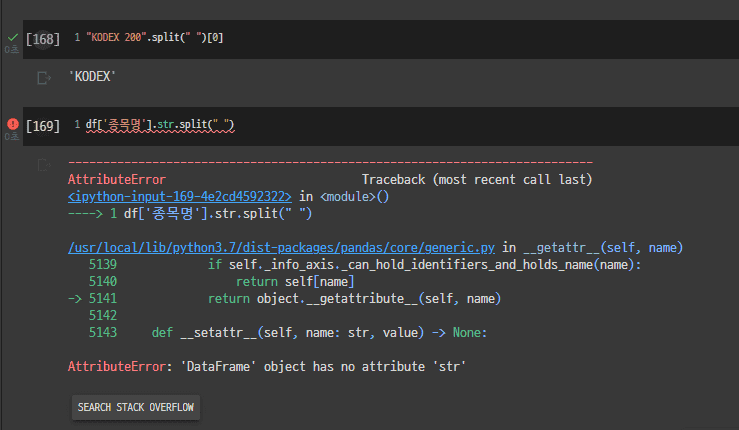The image size is (739, 430).
Task: Click into cell 169 code df['종목명'].str.split
Action: pyautogui.click(x=160, y=124)
